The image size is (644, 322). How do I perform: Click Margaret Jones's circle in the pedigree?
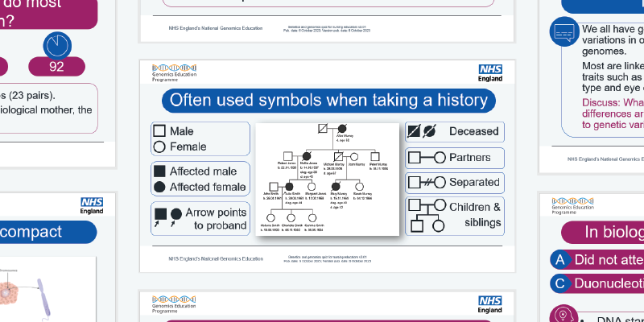pyautogui.click(x=311, y=187)
